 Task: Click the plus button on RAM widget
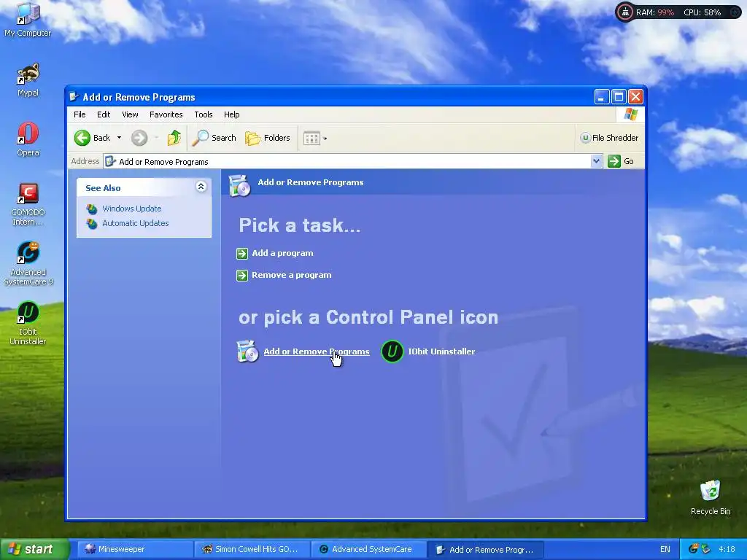point(735,12)
